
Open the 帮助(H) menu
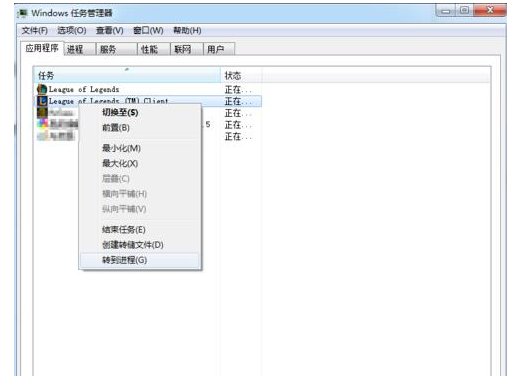(x=187, y=31)
